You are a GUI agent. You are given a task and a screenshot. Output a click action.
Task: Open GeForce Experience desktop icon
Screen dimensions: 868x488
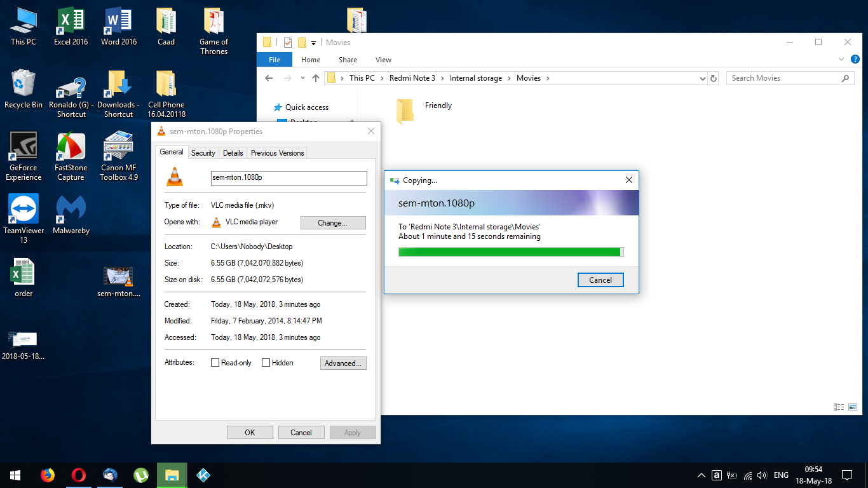pos(24,147)
